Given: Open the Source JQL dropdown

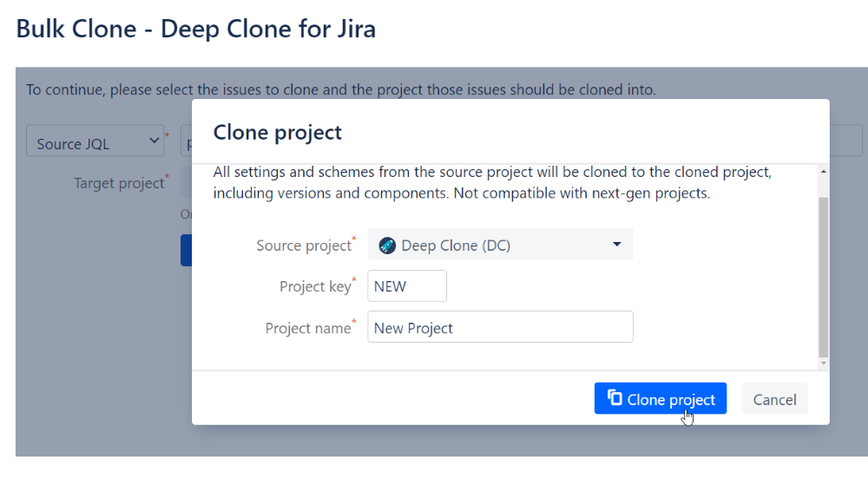Looking at the screenshot, I should pos(95,143).
